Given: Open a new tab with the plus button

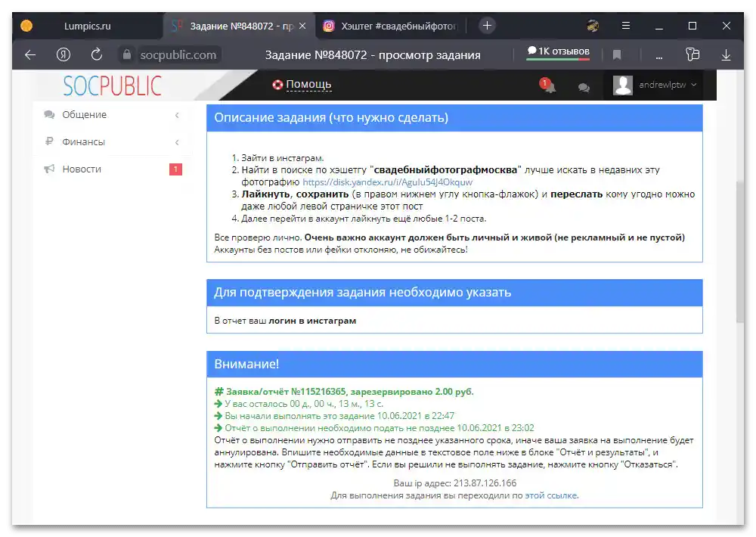Looking at the screenshot, I should [487, 26].
